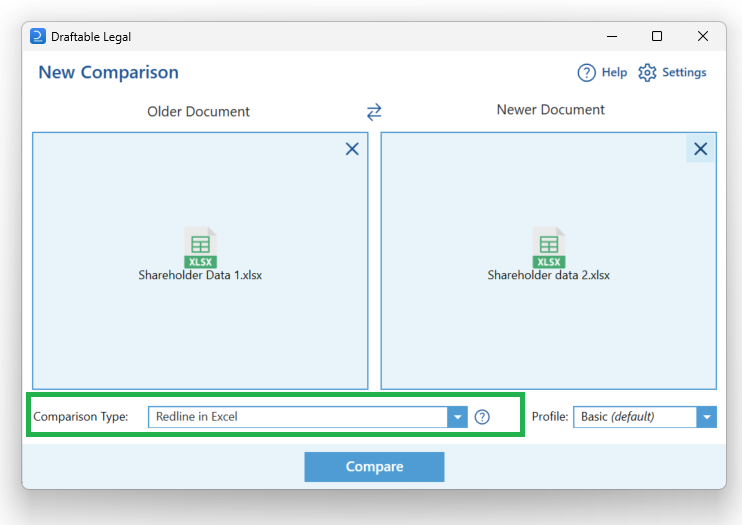The image size is (742, 525).
Task: Open Help from the question mark icon
Action: pos(586,73)
